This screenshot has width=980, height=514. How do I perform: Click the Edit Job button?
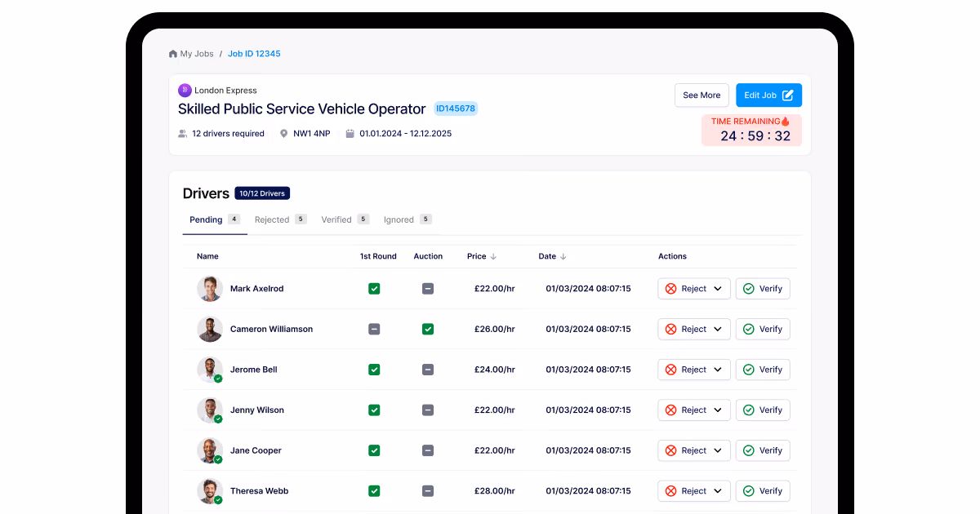768,95
